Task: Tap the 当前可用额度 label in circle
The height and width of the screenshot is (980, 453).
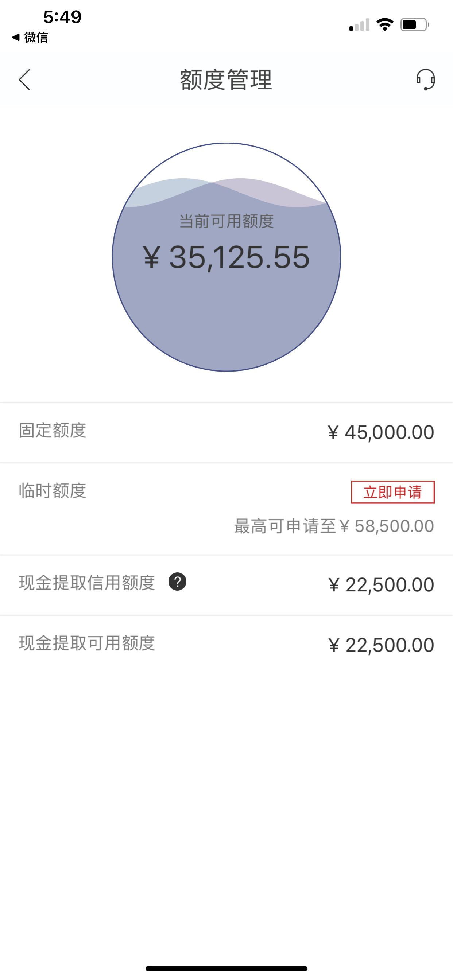Action: pos(226,221)
